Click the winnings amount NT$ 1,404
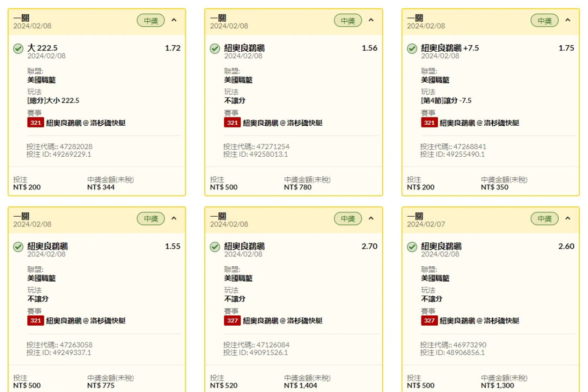 [301, 385]
